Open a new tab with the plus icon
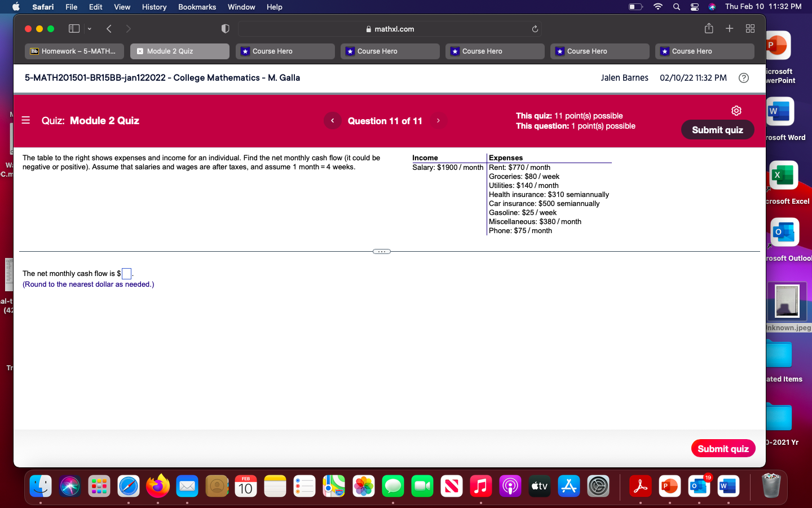 coord(729,28)
